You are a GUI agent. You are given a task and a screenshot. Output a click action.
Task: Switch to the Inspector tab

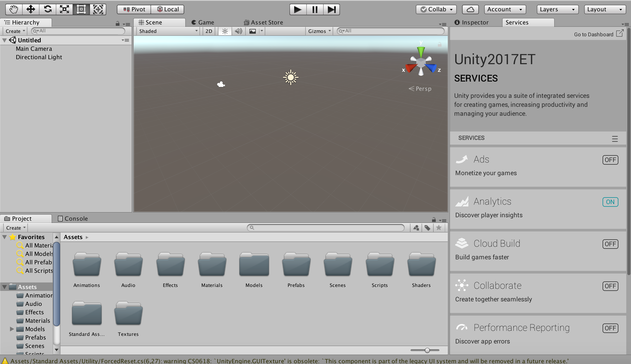pyautogui.click(x=471, y=22)
